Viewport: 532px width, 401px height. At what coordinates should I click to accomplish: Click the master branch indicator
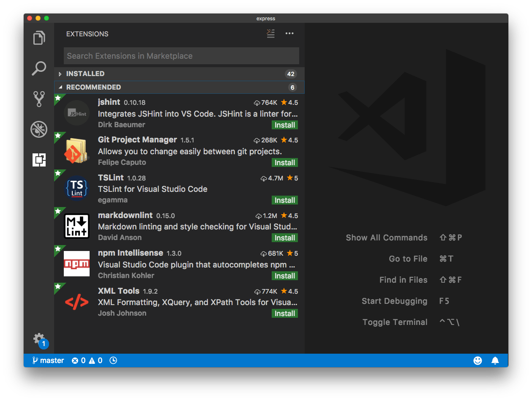point(48,360)
